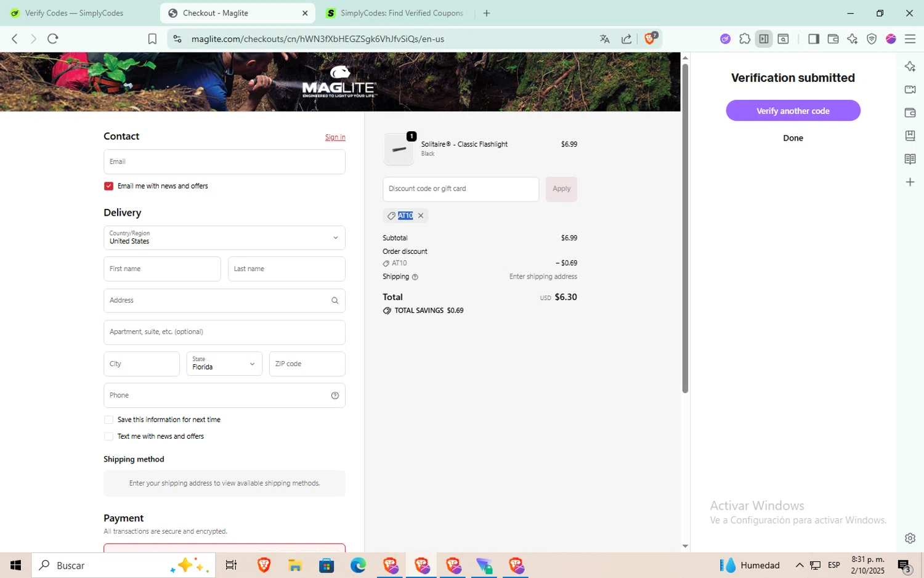The width and height of the screenshot is (924, 578).
Task: Open sidebar settings gear icon
Action: point(910,538)
